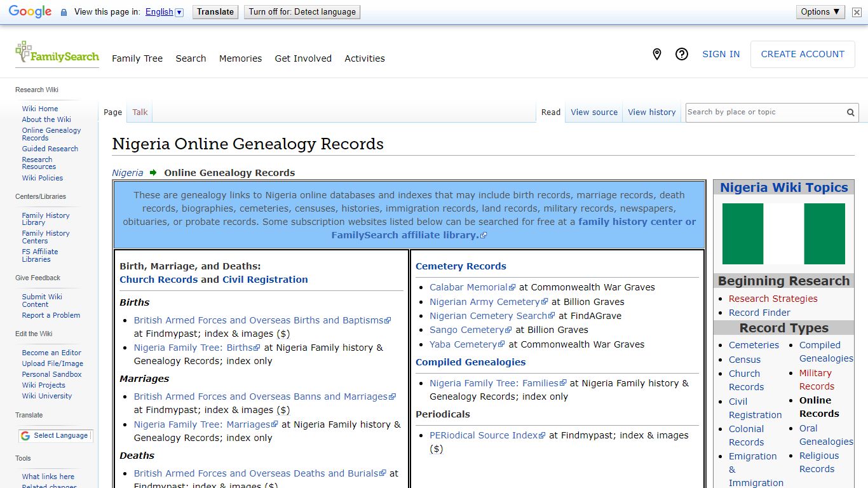868x488 pixels.
Task: Open the Get Involved menu
Action: tap(303, 58)
